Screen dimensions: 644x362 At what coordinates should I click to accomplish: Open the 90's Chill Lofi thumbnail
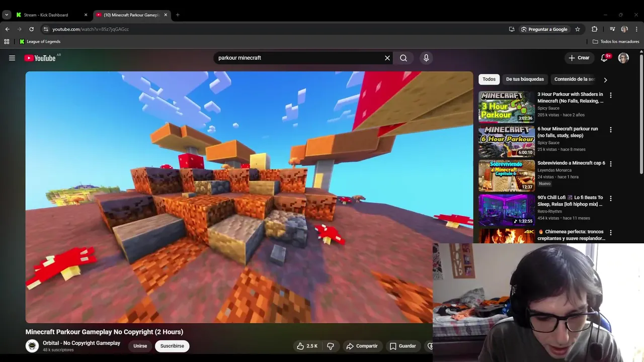click(x=507, y=210)
